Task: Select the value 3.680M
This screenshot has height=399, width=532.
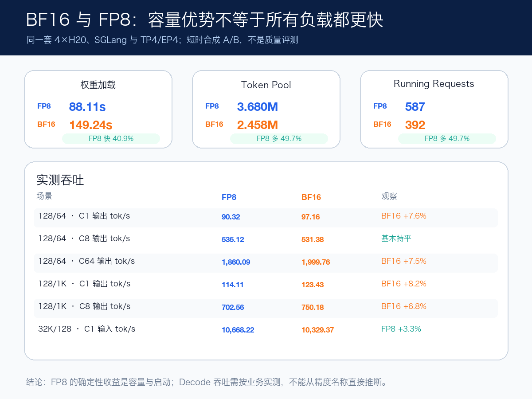Action: 258,107
